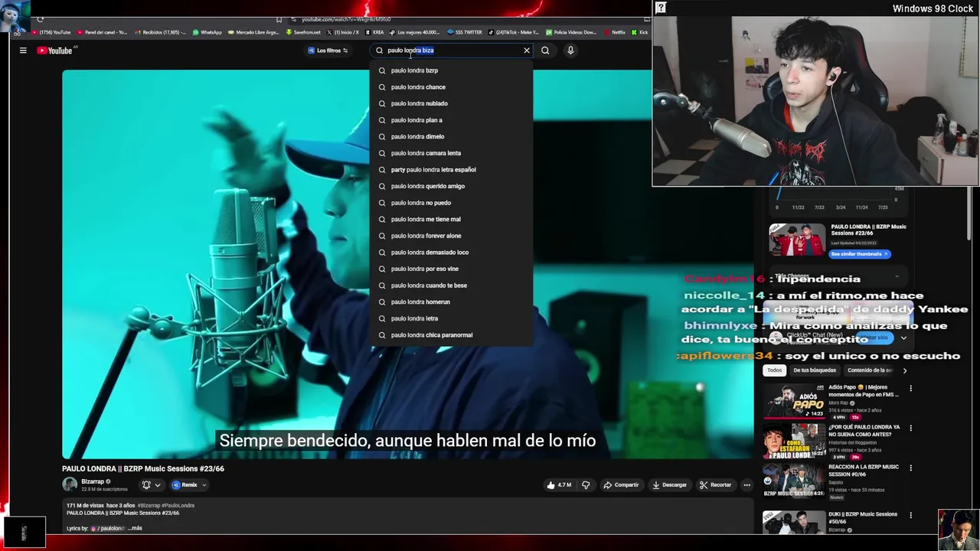Screen dimensions: 980x551
Task: Expand the notification options chevron
Action: click(158, 485)
